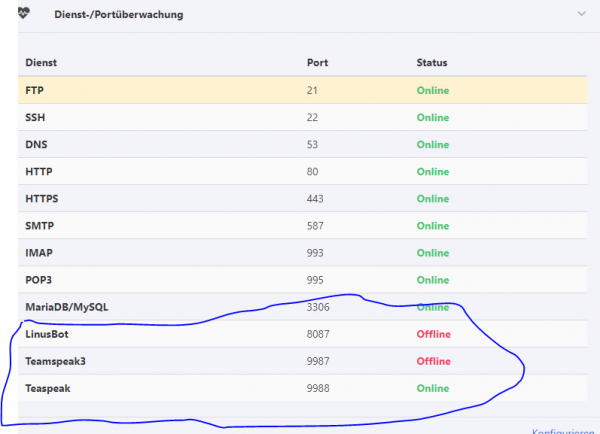Click the Online status of Teaspeak
Screen dimensions: 600x434
coord(433,388)
